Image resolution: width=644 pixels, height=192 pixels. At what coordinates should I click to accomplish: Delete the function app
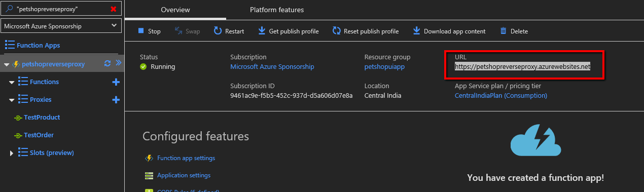[514, 31]
